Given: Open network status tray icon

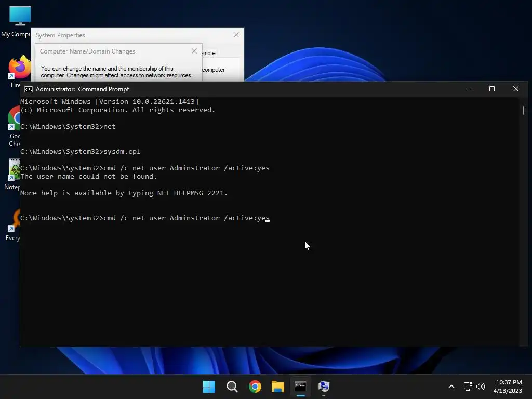Looking at the screenshot, I should [x=468, y=387].
